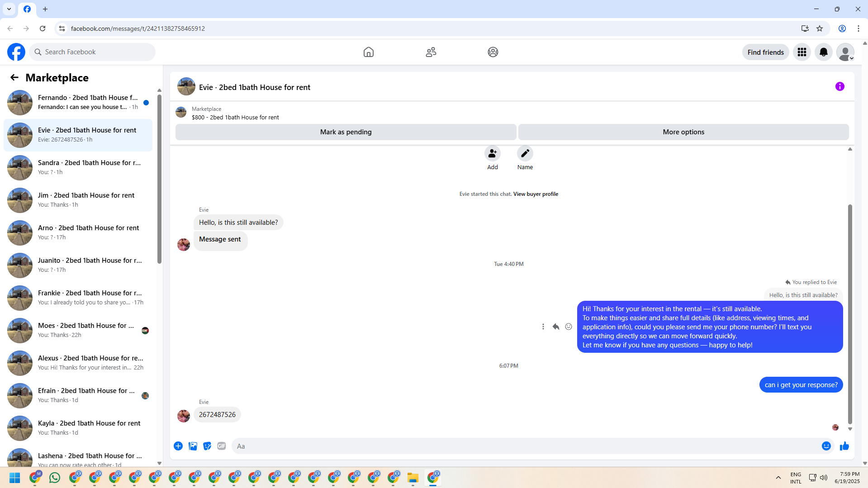This screenshot has width=868, height=488.
Task: Open the Windows Start menu
Action: click(14, 478)
